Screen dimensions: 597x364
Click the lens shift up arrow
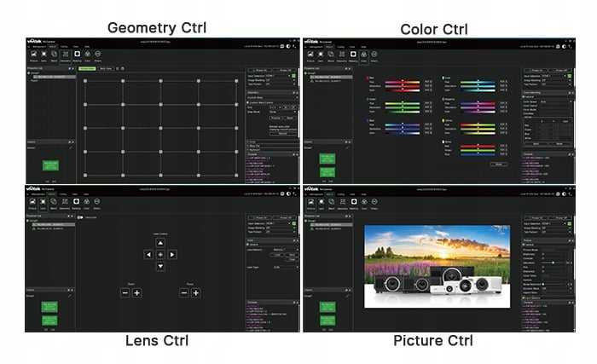pos(159,242)
